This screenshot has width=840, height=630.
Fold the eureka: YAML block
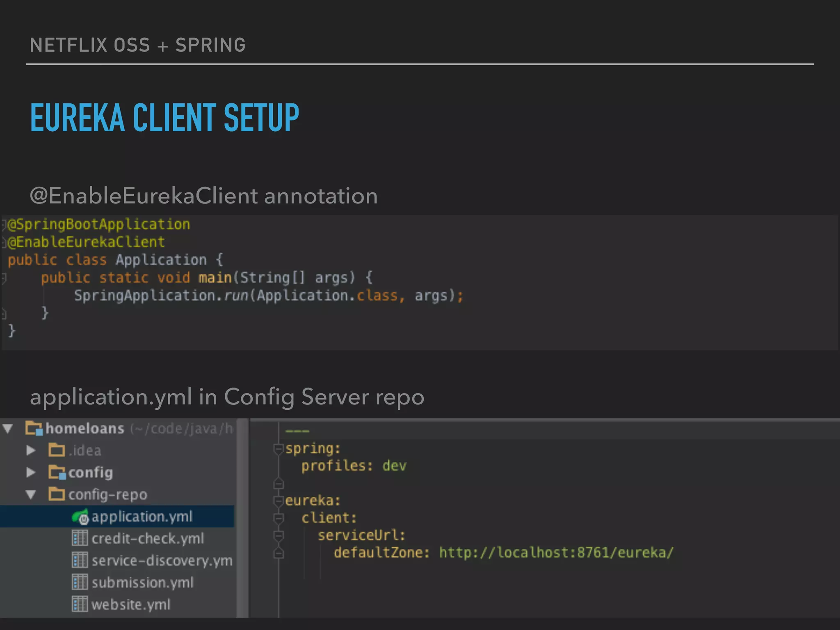tap(278, 501)
